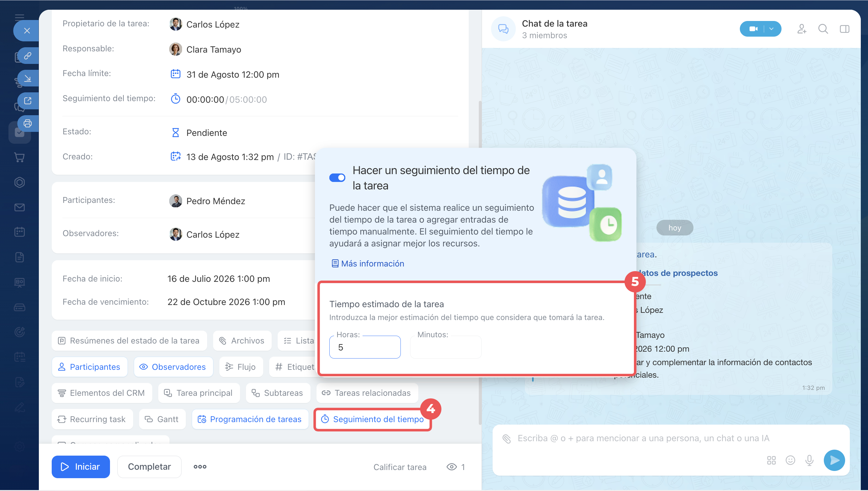Click the collapse arrow side tab icon
The width and height of the screenshot is (868, 491).
[x=28, y=78]
